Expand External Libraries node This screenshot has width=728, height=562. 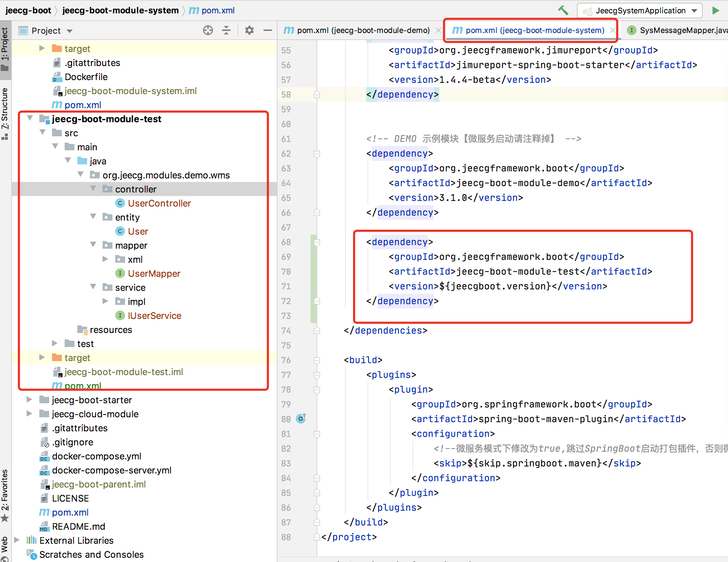click(x=17, y=540)
